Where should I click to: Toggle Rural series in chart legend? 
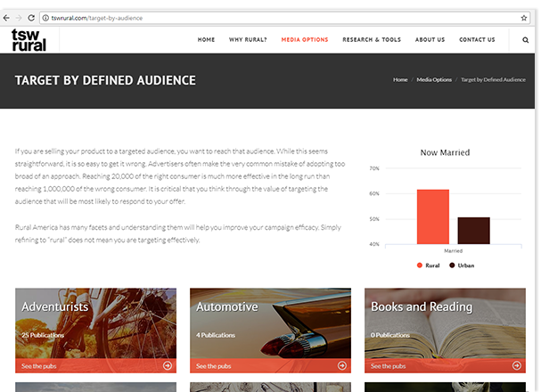point(428,265)
